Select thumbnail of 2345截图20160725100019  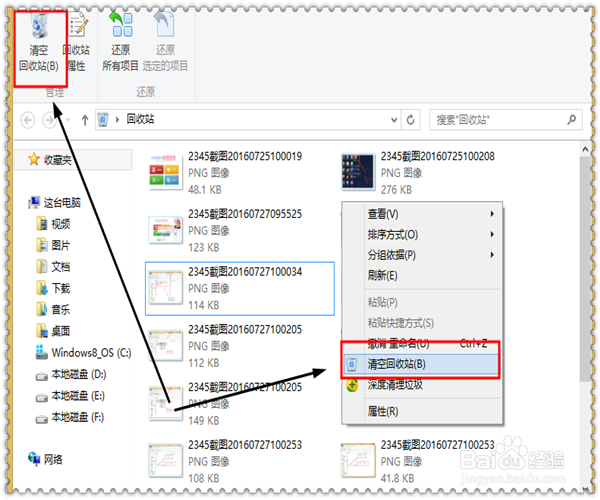click(x=165, y=172)
